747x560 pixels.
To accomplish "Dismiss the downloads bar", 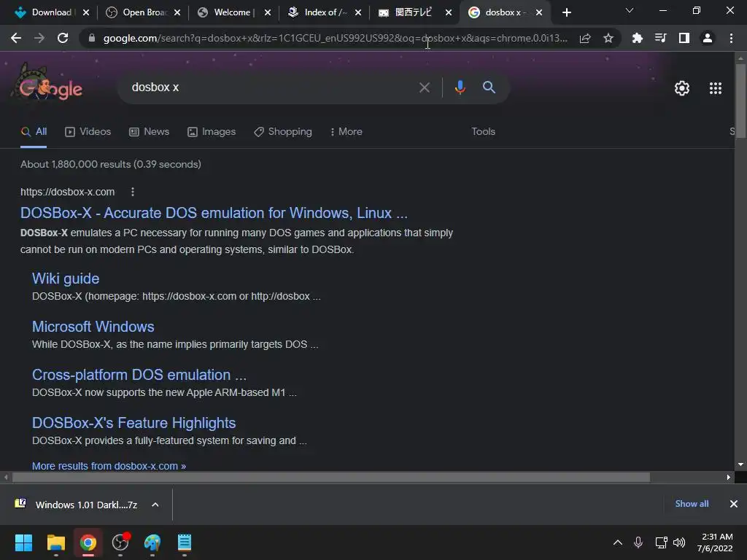I will point(734,504).
